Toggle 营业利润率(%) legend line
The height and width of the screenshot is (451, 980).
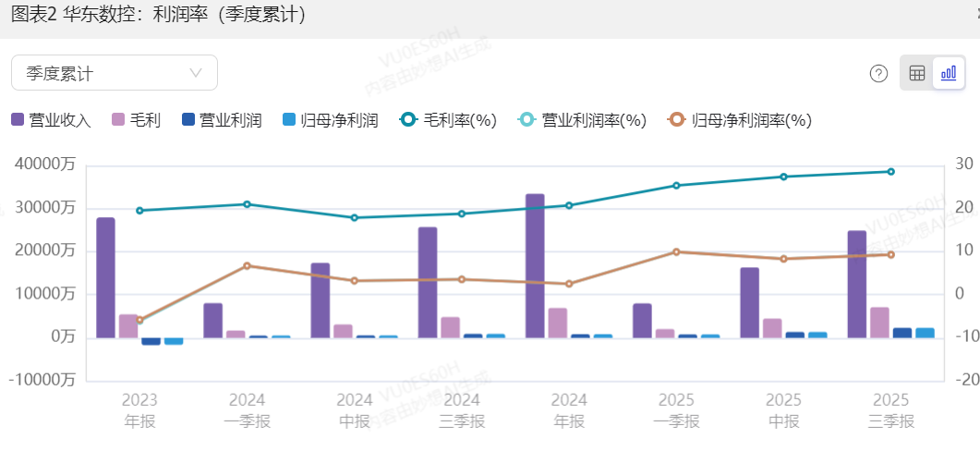point(581,120)
